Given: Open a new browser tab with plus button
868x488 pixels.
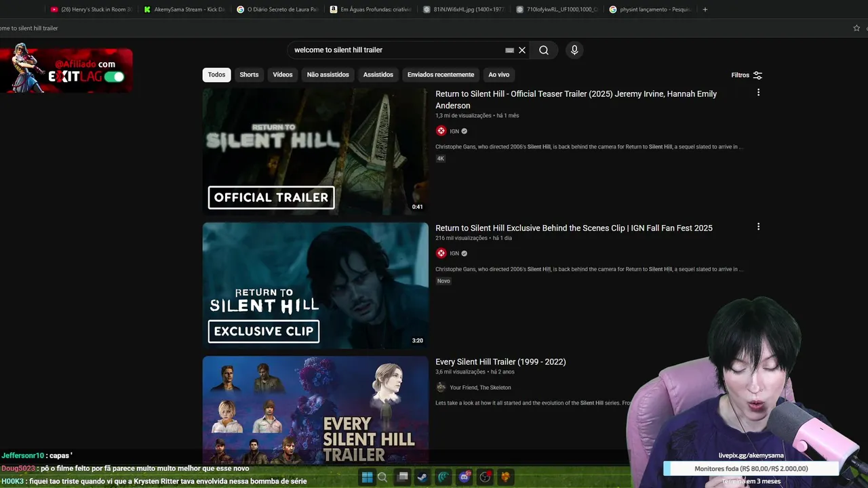Looking at the screenshot, I should coord(705,9).
